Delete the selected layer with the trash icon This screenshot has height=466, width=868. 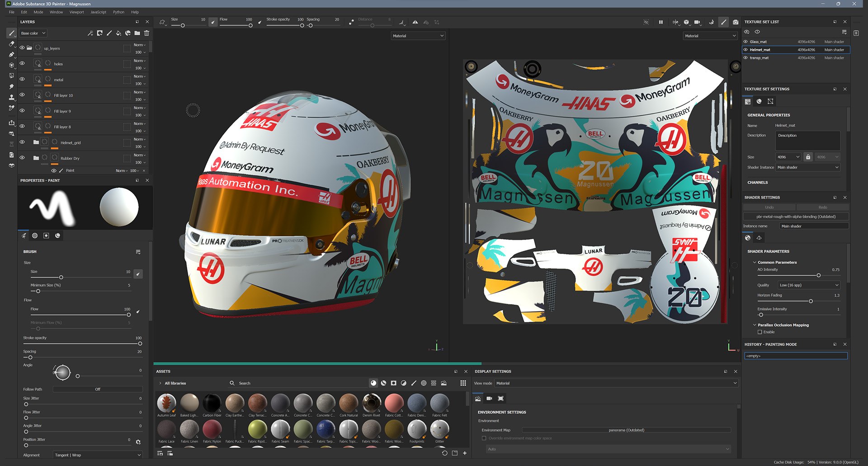point(146,33)
